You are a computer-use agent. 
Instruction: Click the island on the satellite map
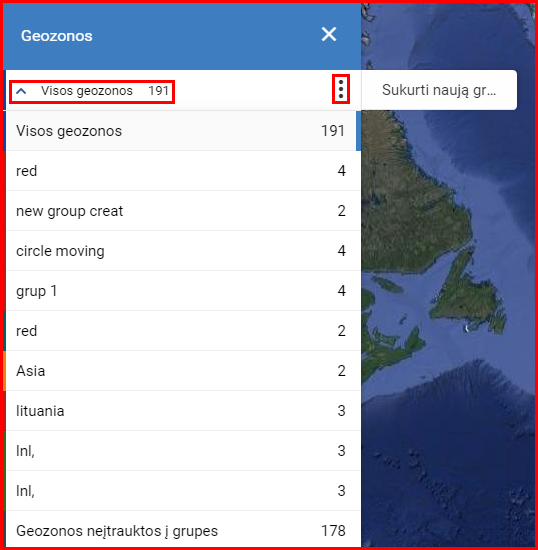(x=468, y=298)
